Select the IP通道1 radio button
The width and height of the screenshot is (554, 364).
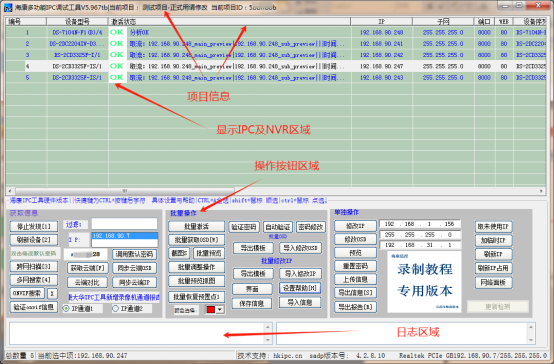point(66,309)
